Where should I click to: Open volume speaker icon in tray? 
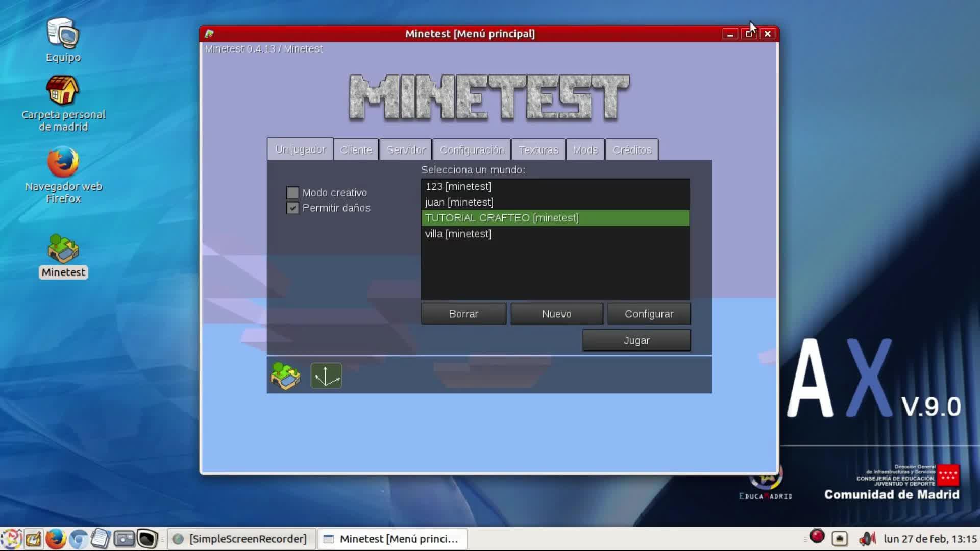[867, 539]
